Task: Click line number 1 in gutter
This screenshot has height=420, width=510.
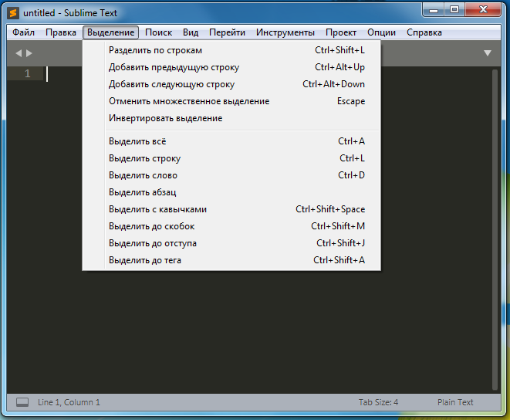Action: click(28, 73)
